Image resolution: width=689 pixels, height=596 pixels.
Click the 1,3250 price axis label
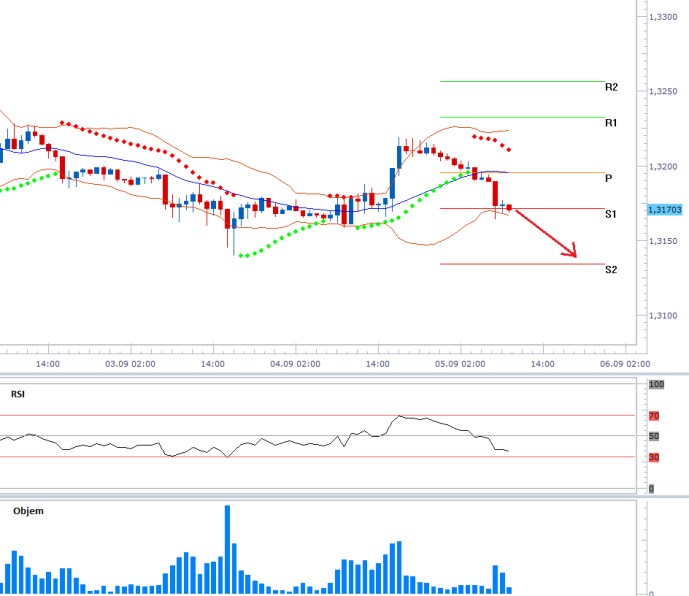pos(663,91)
